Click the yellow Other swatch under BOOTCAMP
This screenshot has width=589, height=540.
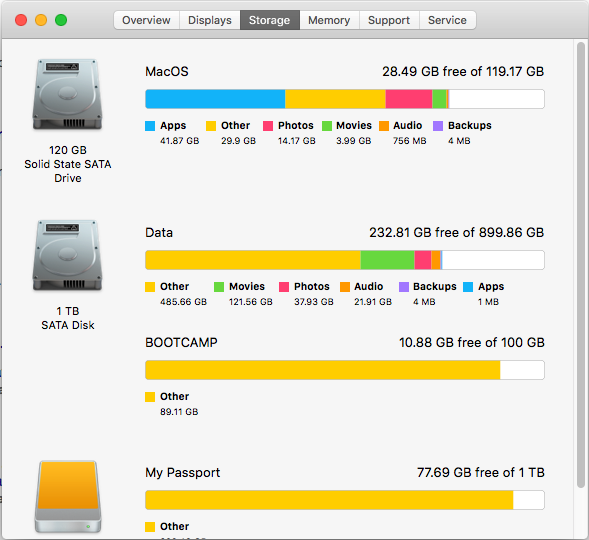[150, 397]
